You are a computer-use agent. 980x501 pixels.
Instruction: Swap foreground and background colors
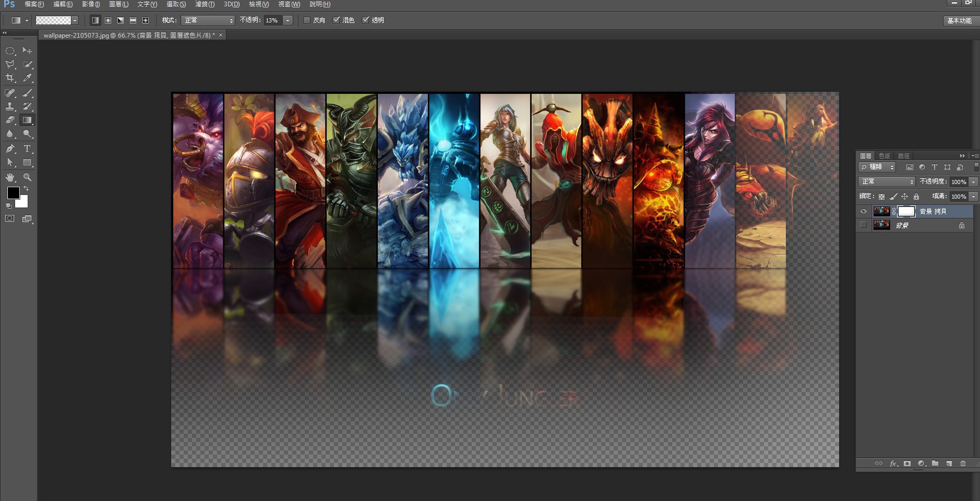pos(26,188)
